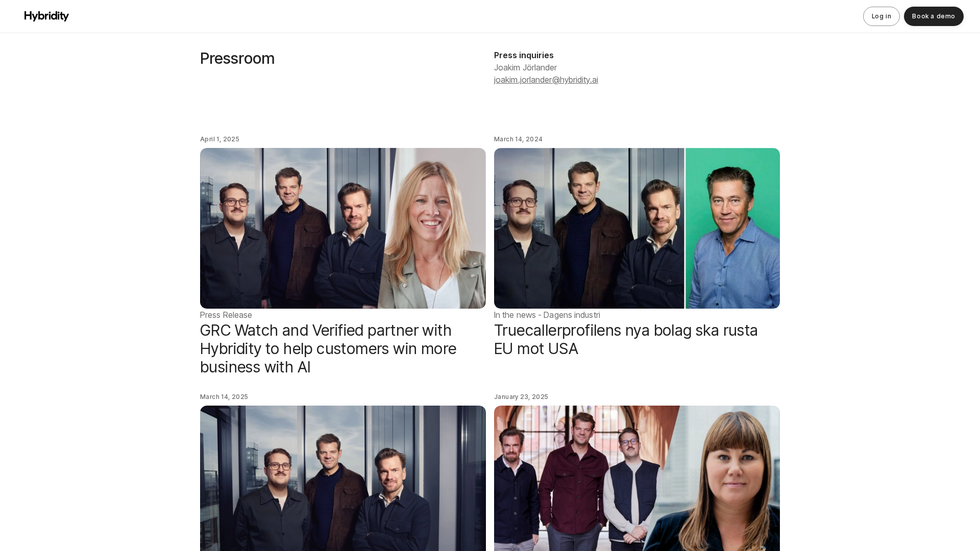Click the Hybridity logo in the header
The height and width of the screenshot is (551, 980).
click(46, 16)
